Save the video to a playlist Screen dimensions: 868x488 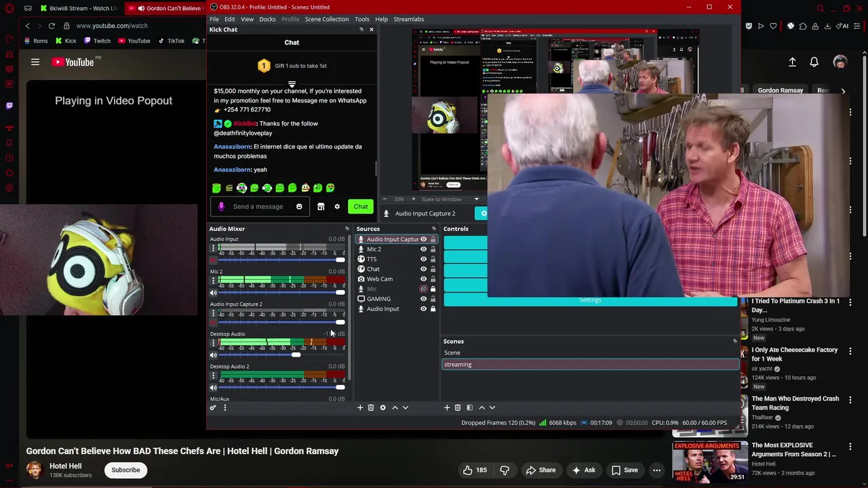click(x=625, y=470)
